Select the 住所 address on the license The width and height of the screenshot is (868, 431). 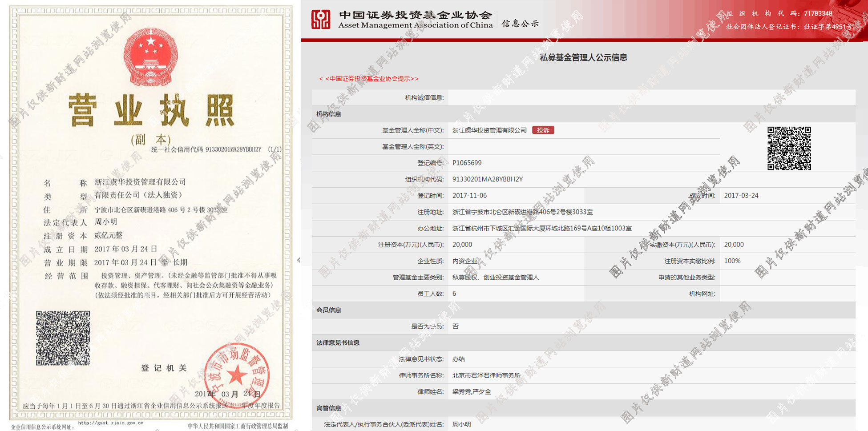point(161,209)
